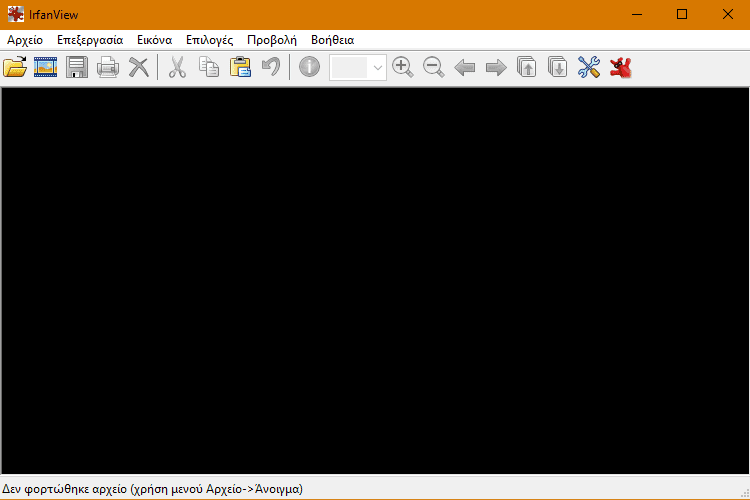
Task: Click the Next page down-arrow icon
Action: (558, 67)
